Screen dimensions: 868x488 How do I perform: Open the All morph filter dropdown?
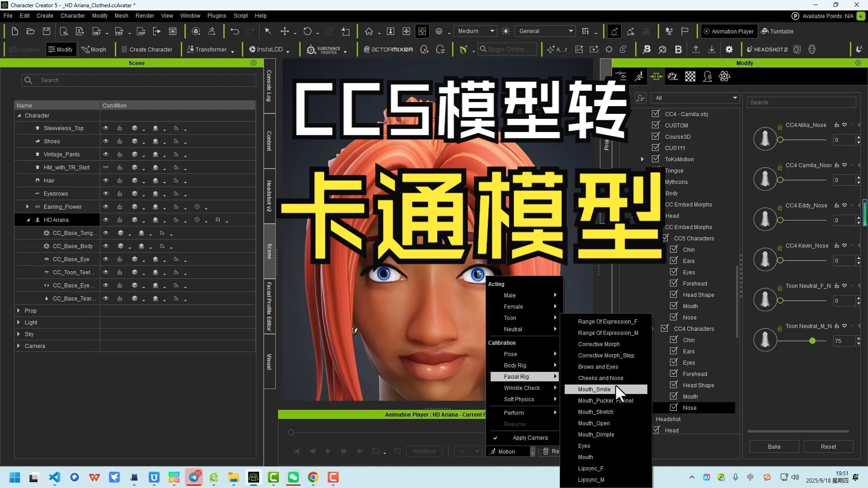coord(696,98)
